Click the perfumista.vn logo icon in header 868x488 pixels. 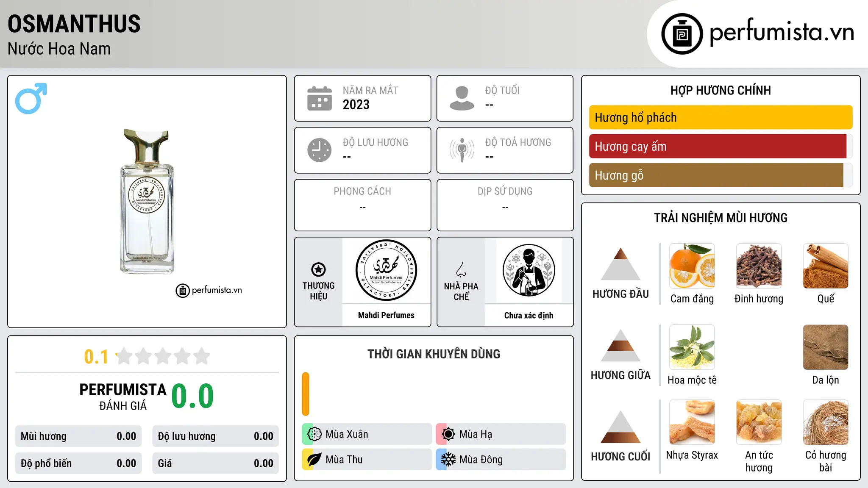[682, 33]
